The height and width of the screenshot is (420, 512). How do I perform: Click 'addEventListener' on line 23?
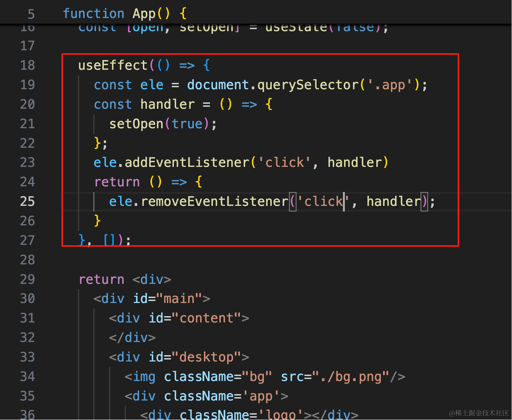point(187,162)
